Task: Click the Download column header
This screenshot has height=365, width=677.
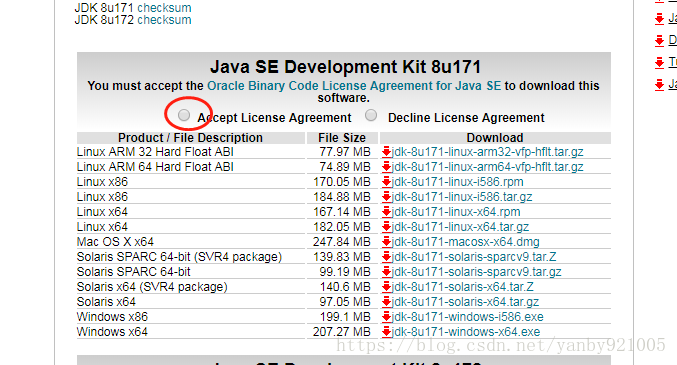Action: 495,138
